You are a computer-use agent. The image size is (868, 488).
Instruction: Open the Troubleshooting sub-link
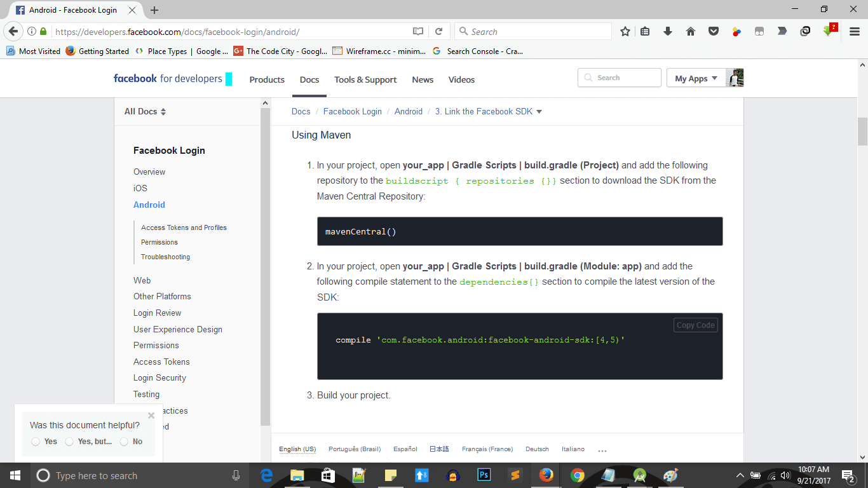point(165,257)
